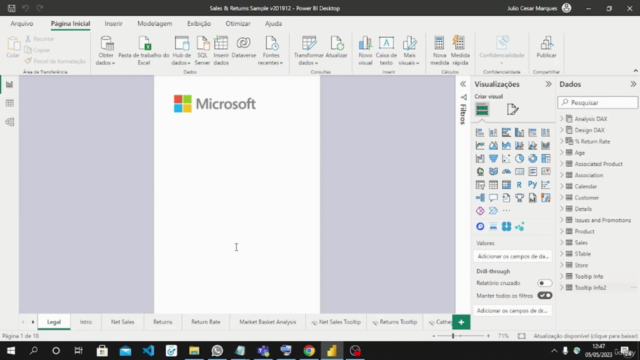Go to the Return Rate page tab

tap(206, 322)
